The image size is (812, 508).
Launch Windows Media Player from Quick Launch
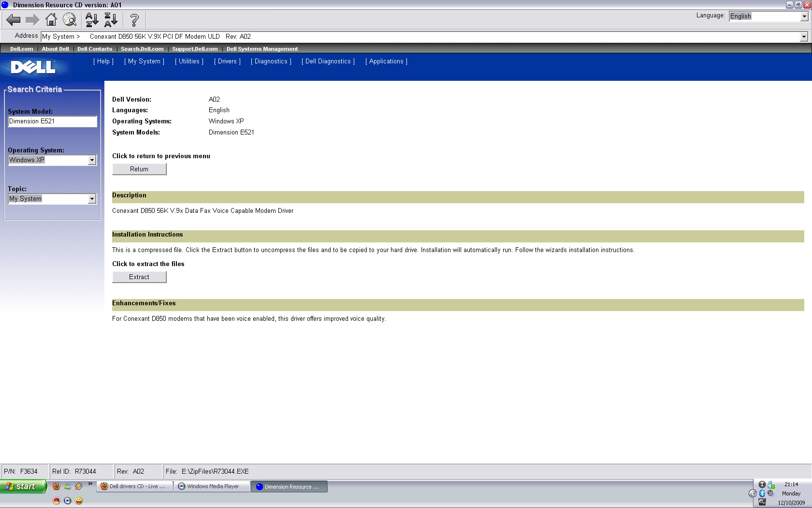[x=68, y=501]
